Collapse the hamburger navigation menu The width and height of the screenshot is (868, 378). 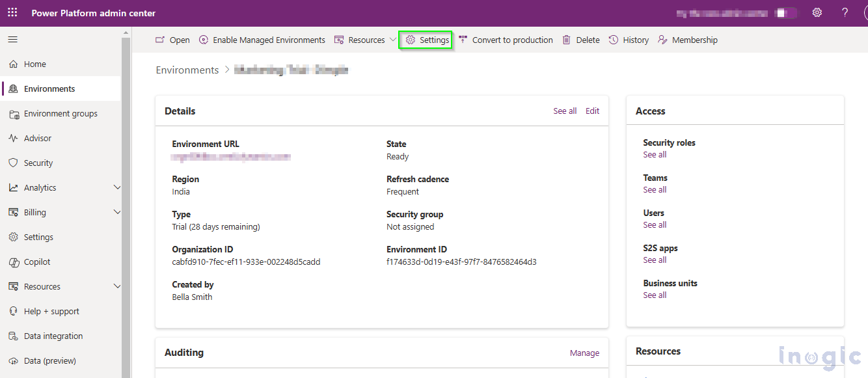13,40
